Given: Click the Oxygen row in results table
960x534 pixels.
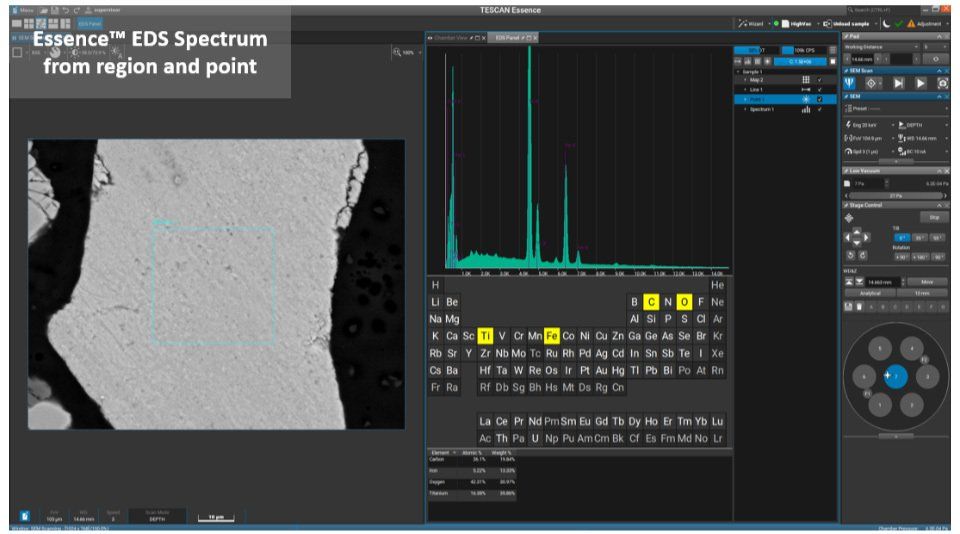Looking at the screenshot, I should tap(472, 482).
